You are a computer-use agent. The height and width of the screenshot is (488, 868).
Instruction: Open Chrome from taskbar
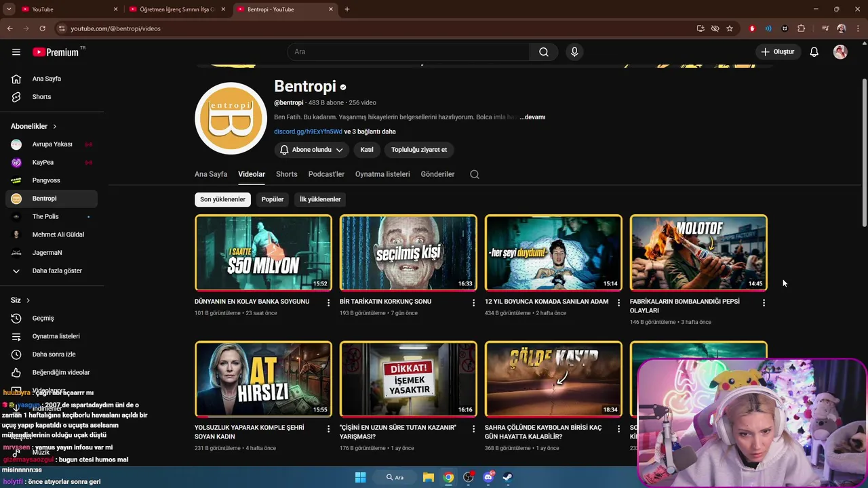(x=448, y=477)
